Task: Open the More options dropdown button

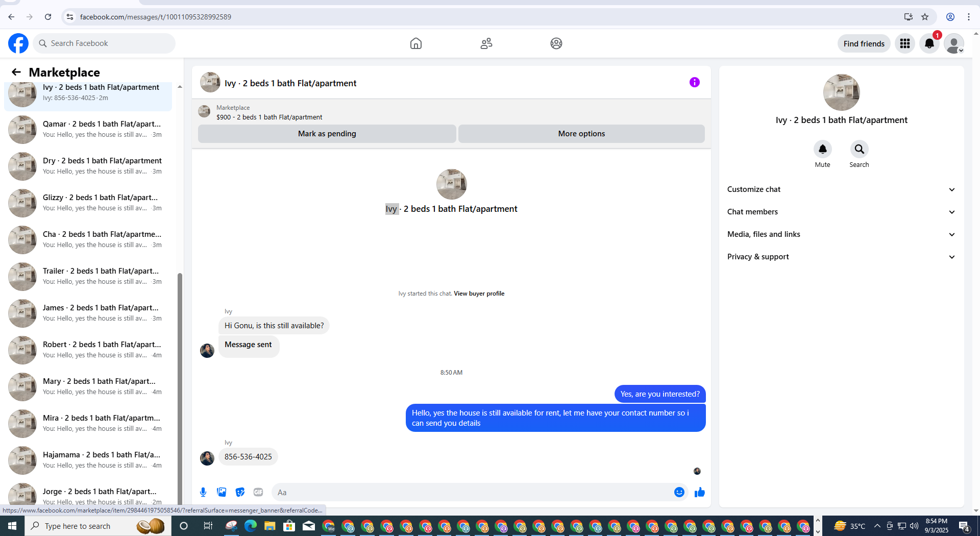Action: point(581,134)
